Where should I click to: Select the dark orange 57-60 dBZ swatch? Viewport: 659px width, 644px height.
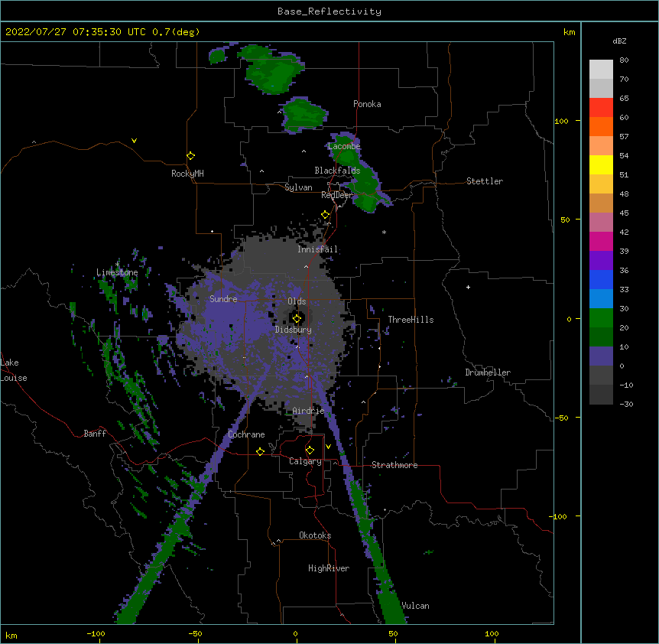pos(601,126)
